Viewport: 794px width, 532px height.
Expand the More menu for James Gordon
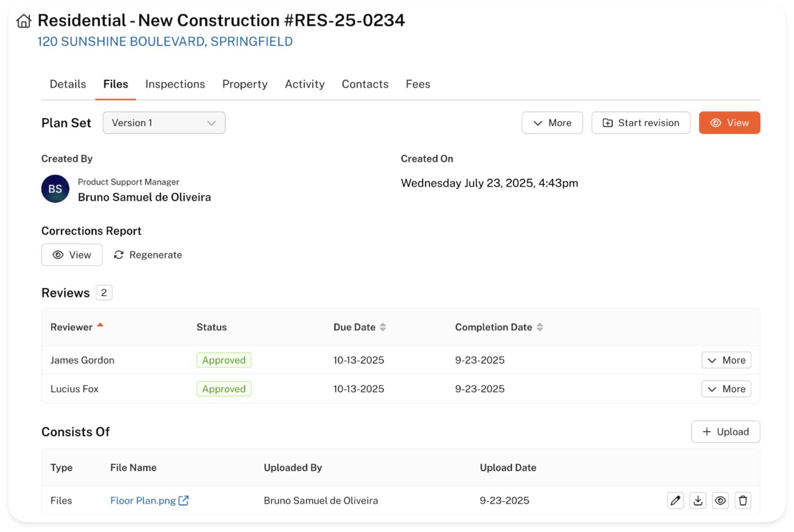point(726,360)
